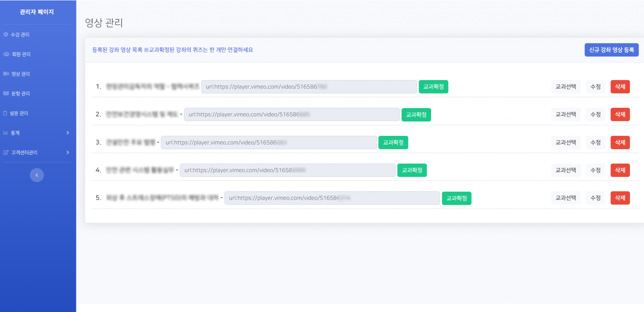Click the gear icon beside 수강 관리
Image resolution: width=644 pixels, height=312 pixels.
click(6, 35)
